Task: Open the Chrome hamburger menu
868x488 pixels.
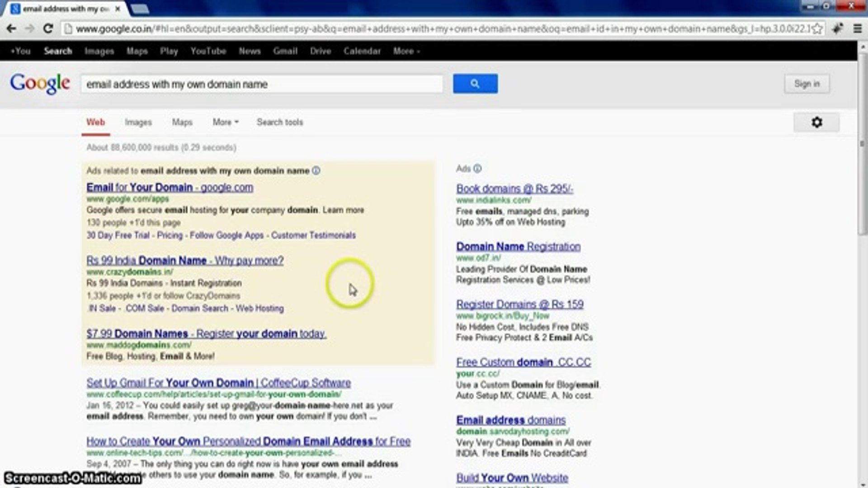Action: (x=857, y=29)
